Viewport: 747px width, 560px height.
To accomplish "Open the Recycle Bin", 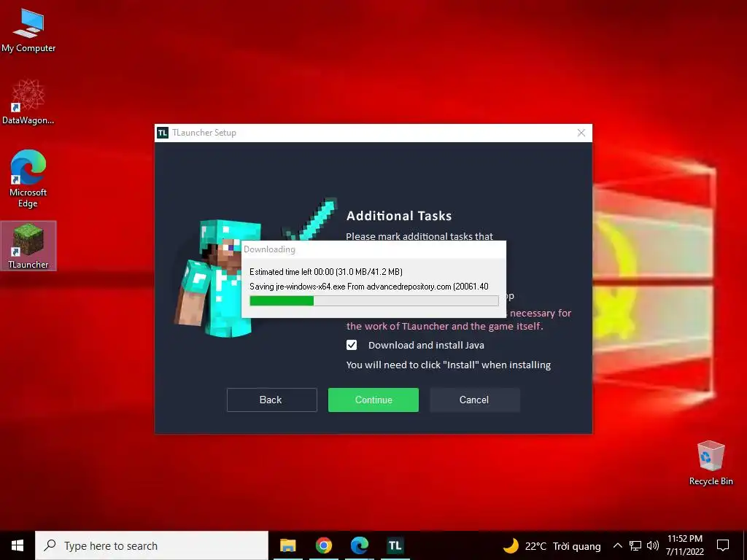I will 711,463.
